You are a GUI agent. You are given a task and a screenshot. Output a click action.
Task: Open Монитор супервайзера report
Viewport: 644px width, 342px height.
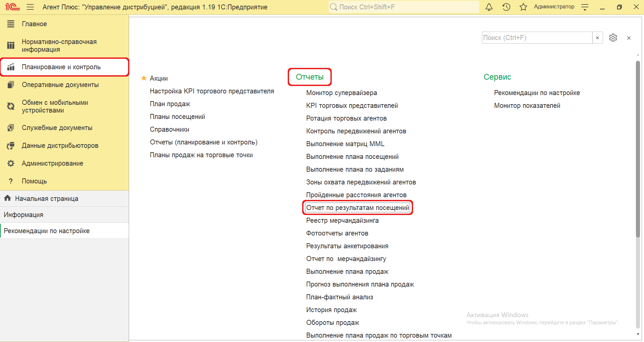[341, 93]
